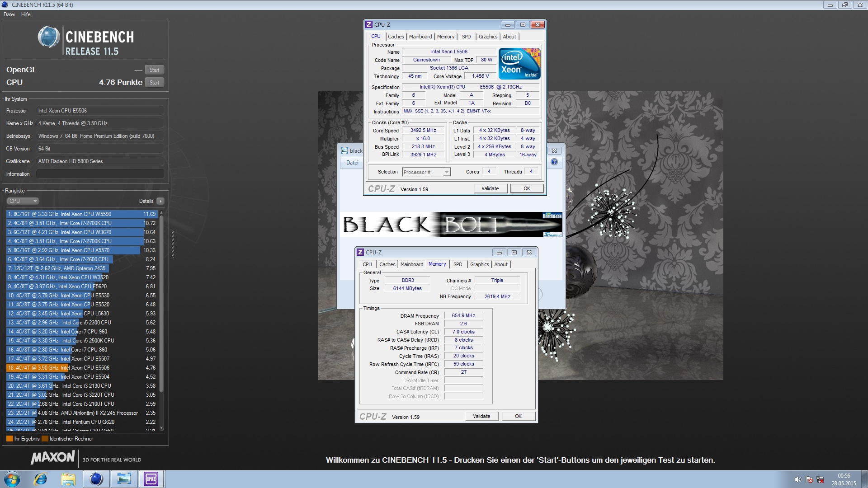
Task: Click DRAM Frequency value 654.9 MHz
Action: pos(463,316)
